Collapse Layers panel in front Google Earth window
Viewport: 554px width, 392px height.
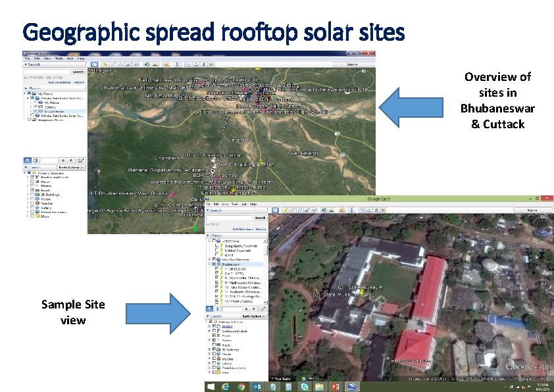click(208, 316)
